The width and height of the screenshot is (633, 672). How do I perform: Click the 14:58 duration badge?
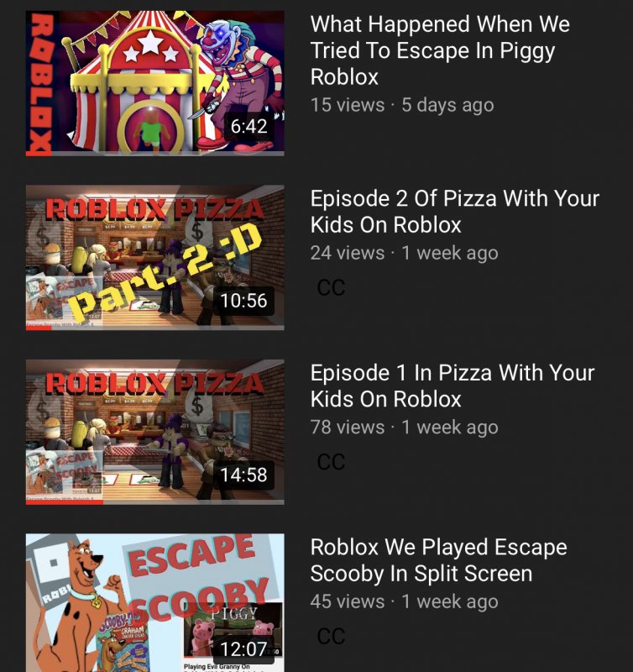[x=243, y=475]
